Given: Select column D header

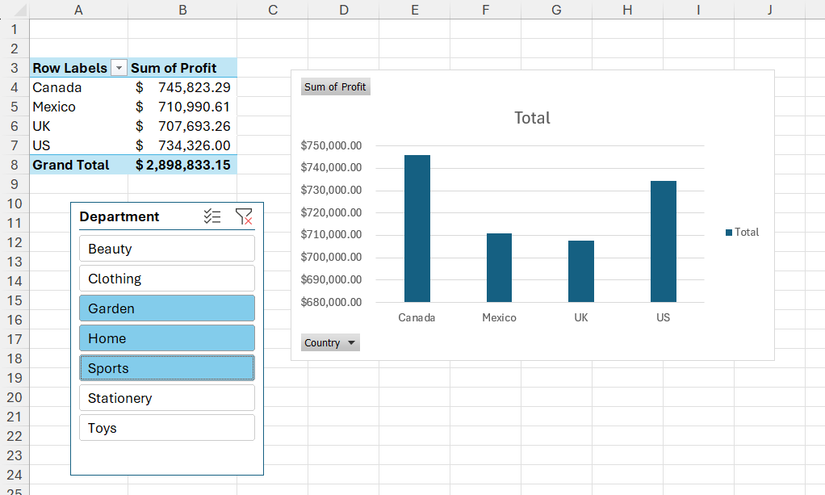Looking at the screenshot, I should pos(344,9).
